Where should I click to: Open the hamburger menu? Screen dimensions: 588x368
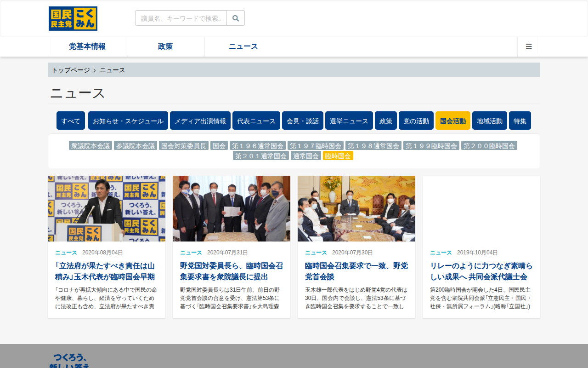tap(529, 46)
